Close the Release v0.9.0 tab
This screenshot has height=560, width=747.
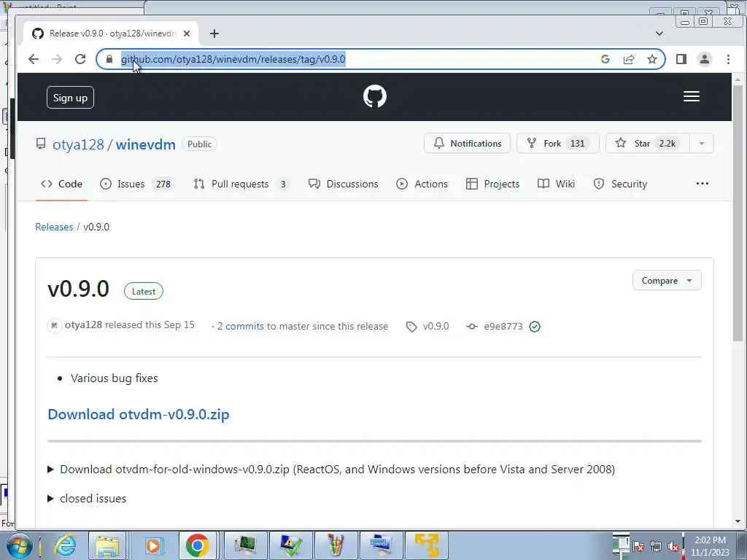coord(187,34)
